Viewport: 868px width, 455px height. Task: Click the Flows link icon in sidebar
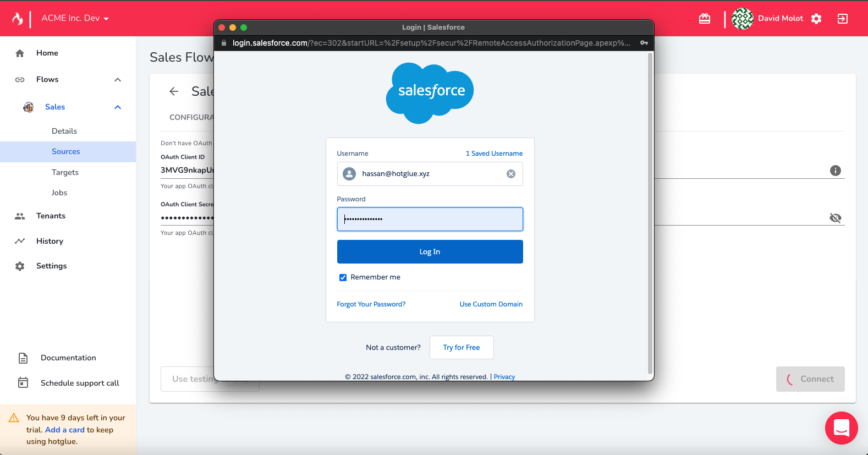click(x=20, y=80)
